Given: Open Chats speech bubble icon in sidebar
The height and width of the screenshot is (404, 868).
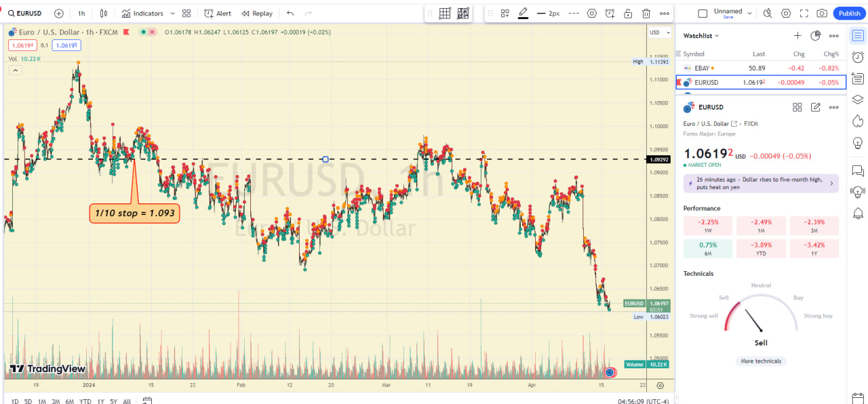Looking at the screenshot, I should [858, 171].
